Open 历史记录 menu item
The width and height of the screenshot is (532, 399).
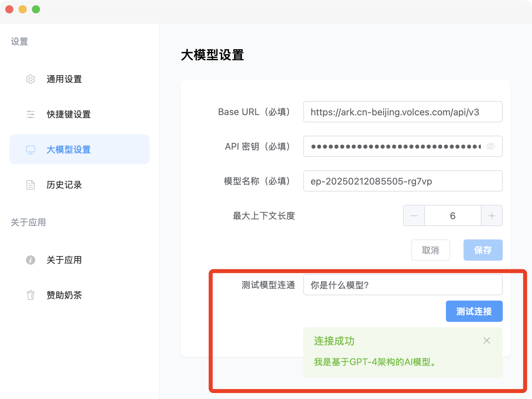pos(79,185)
